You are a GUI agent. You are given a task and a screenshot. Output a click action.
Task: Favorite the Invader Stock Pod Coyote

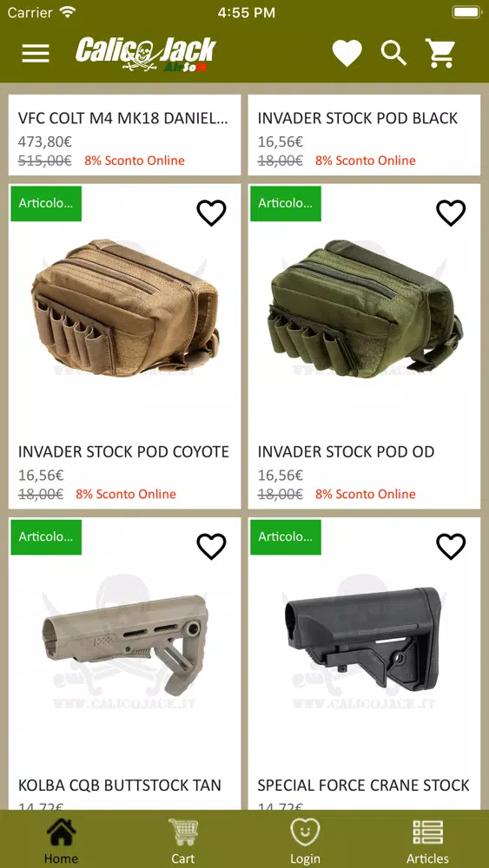pos(212,214)
